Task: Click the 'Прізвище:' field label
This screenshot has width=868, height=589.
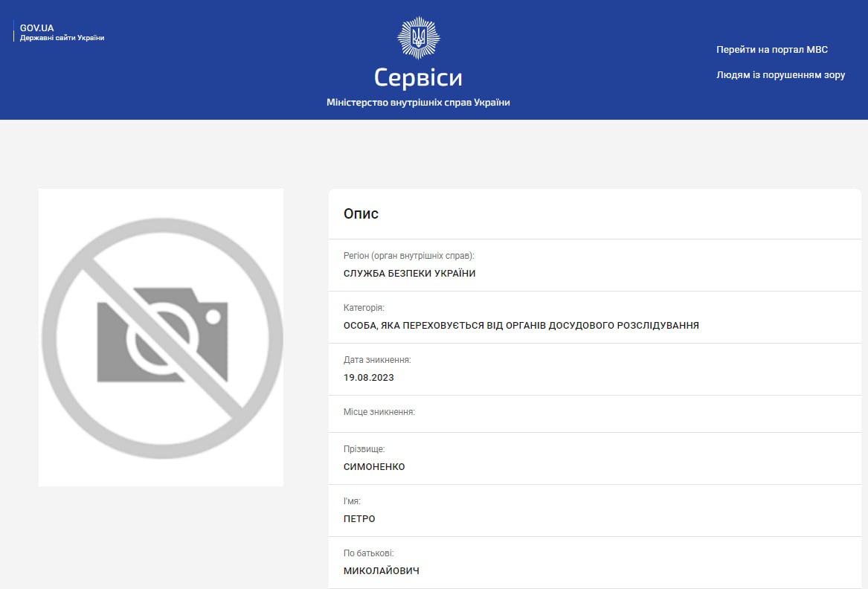Action: tap(364, 449)
